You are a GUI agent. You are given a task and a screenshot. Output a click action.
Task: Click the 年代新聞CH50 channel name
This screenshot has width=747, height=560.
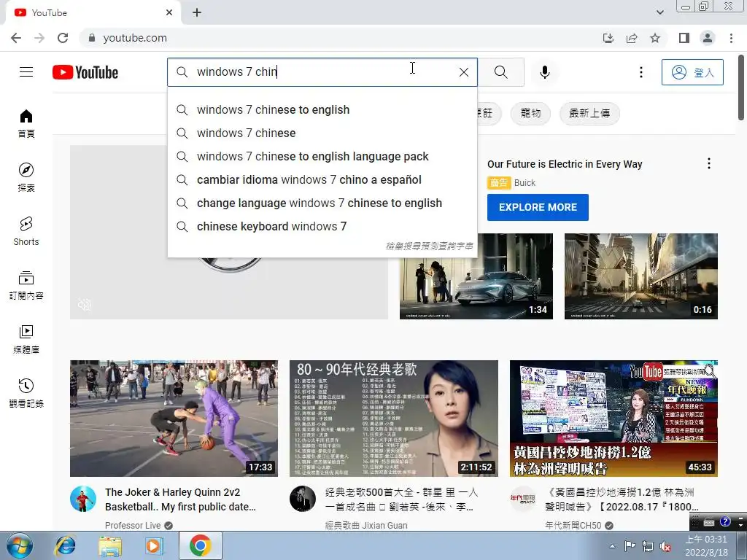(x=573, y=525)
